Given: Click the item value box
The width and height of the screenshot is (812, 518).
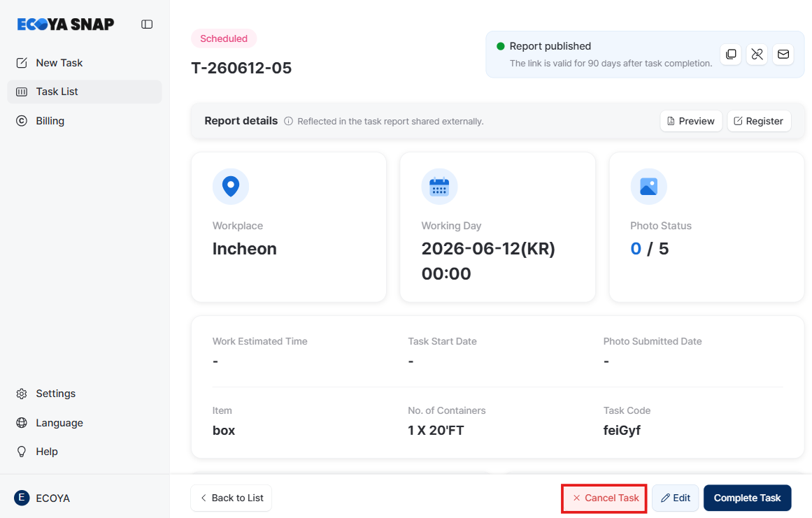Looking at the screenshot, I should click(224, 431).
